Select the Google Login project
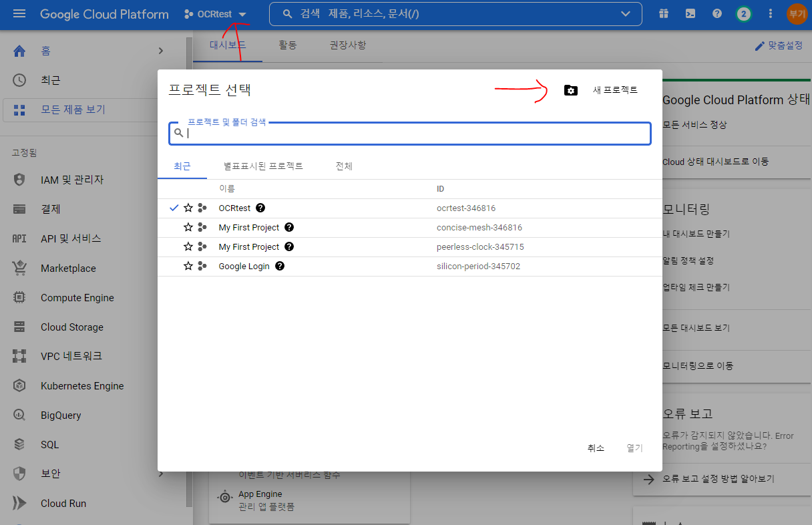The height and width of the screenshot is (525, 812). (x=244, y=267)
